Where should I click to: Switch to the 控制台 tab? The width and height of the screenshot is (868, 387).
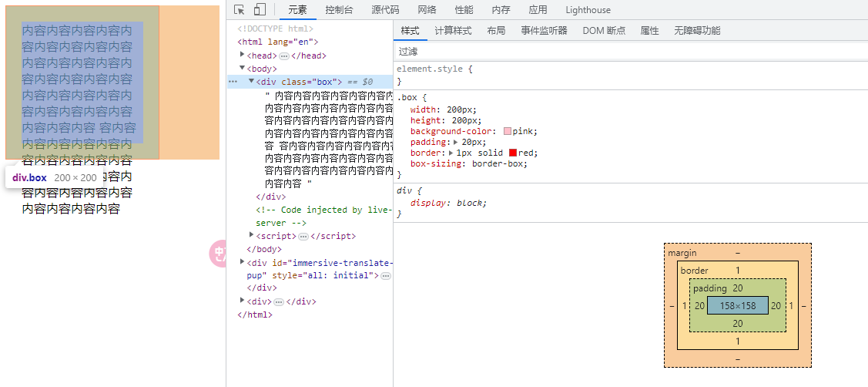[x=339, y=10]
